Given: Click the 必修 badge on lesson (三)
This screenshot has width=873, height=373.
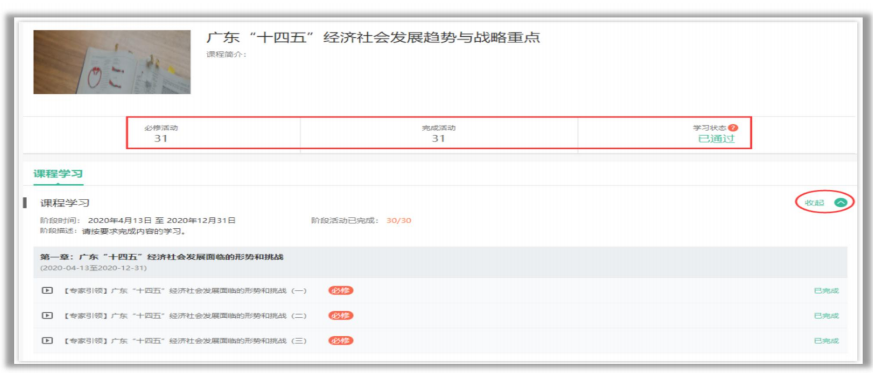Looking at the screenshot, I should coord(341,341).
